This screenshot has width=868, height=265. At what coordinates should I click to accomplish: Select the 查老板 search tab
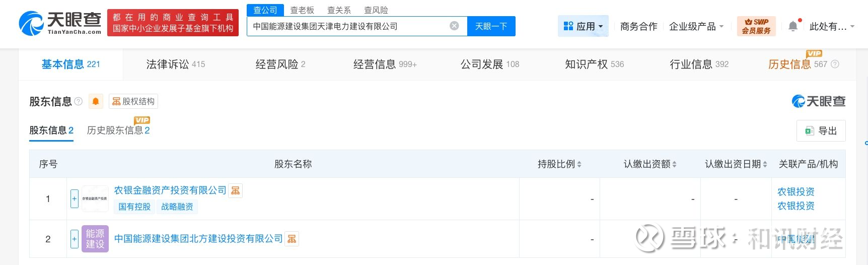(x=302, y=10)
